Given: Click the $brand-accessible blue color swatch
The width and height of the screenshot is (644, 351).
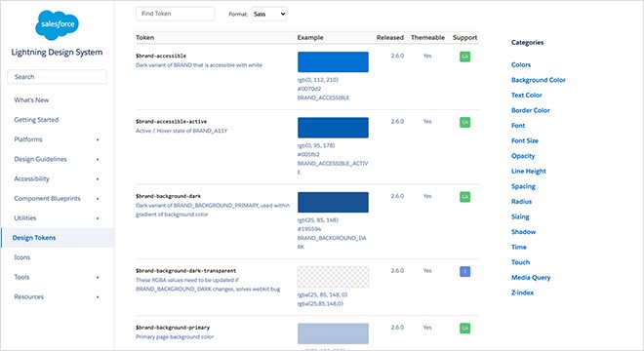Looking at the screenshot, I should tap(333, 62).
